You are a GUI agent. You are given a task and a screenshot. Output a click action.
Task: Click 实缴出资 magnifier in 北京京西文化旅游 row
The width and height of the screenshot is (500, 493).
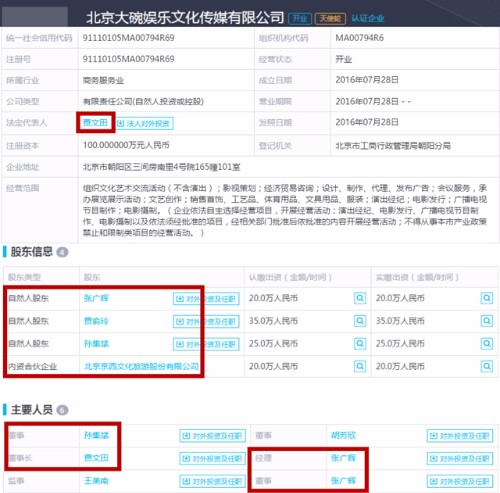click(x=487, y=366)
